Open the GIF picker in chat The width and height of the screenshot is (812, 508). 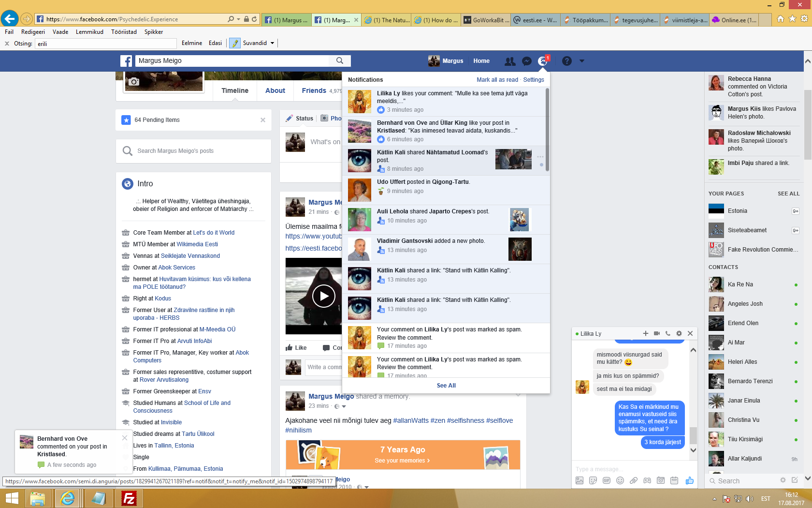pyautogui.click(x=607, y=480)
